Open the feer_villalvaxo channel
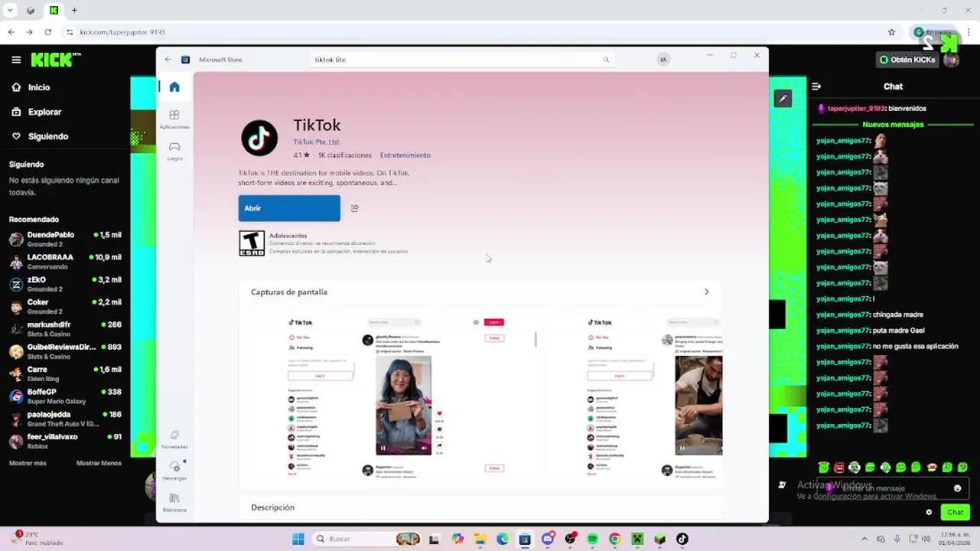 [65, 441]
